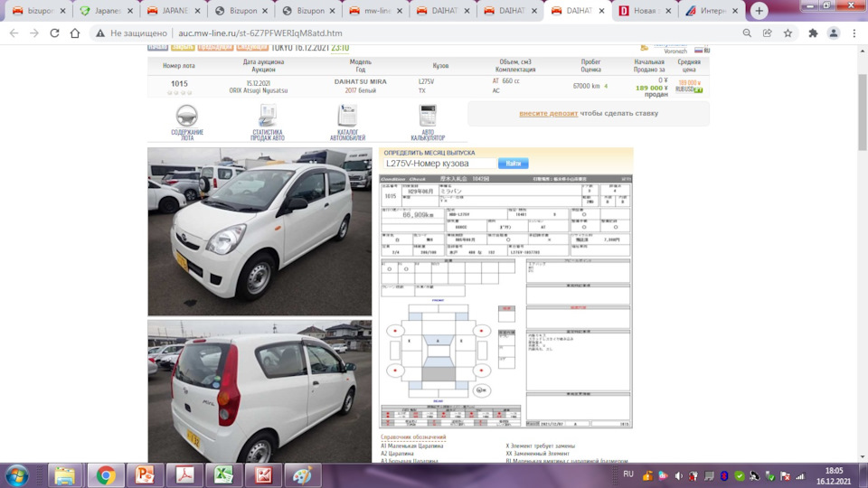Toggle the RUB/USD currency switch
868x488 pixels.
pos(688,89)
